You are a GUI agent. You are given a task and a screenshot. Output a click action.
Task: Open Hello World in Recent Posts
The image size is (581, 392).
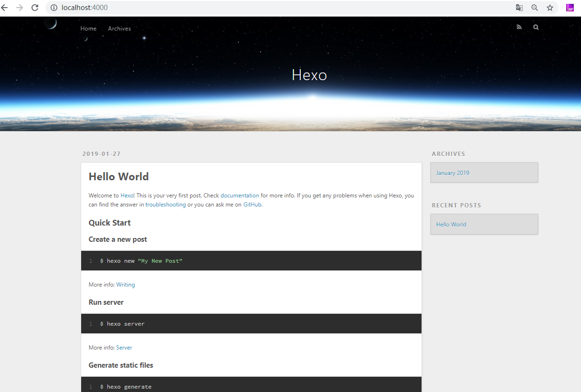point(451,225)
